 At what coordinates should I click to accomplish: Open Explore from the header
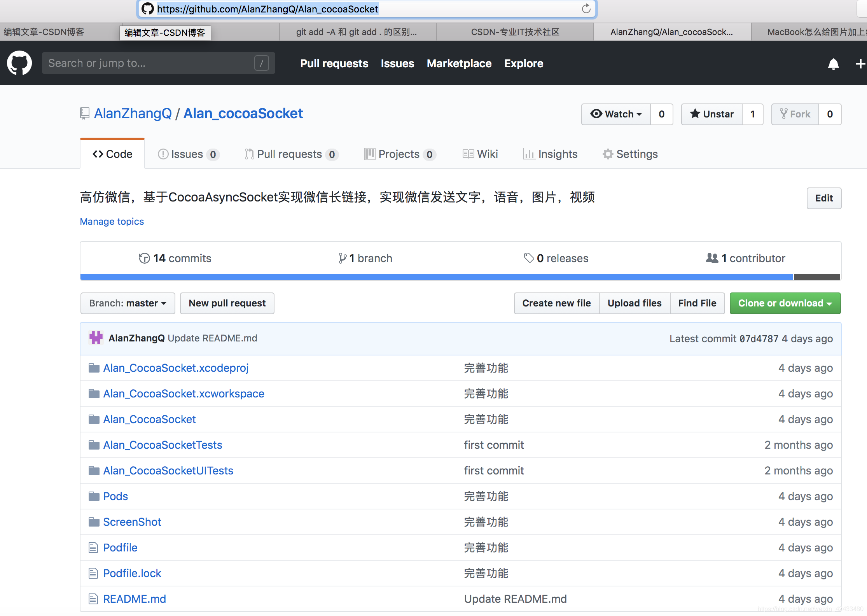pyautogui.click(x=524, y=63)
